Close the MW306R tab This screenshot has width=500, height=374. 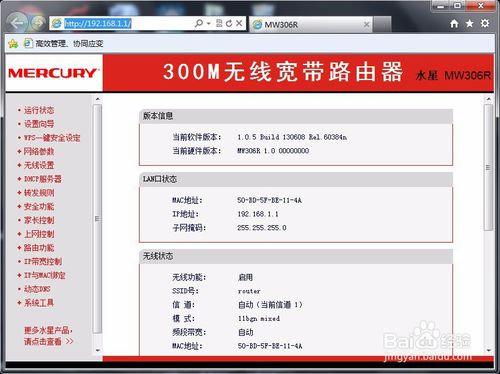[x=366, y=24]
